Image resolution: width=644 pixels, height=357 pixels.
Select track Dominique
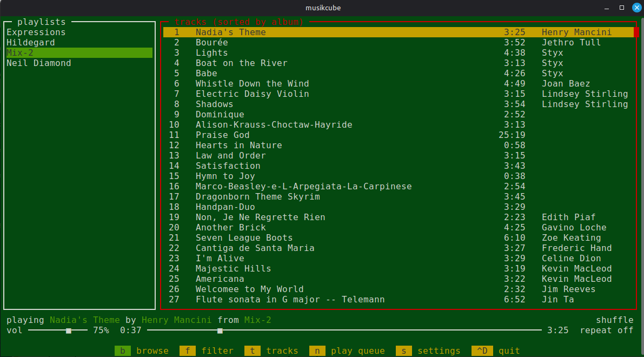tap(399, 115)
